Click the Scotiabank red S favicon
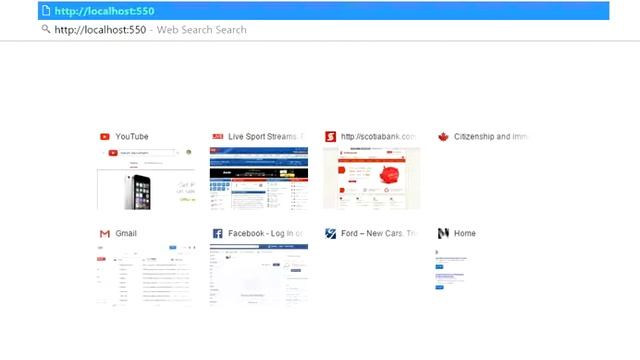This screenshot has width=640, height=360. pos(331,137)
